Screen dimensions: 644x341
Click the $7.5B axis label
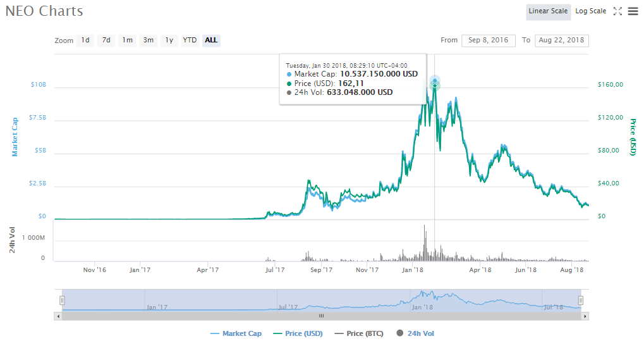(x=37, y=118)
